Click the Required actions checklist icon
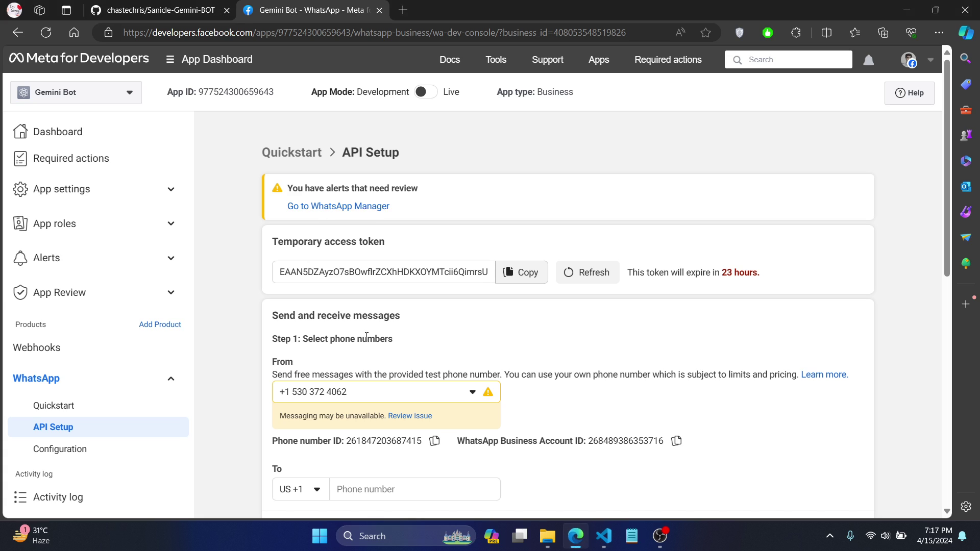 click(20, 158)
